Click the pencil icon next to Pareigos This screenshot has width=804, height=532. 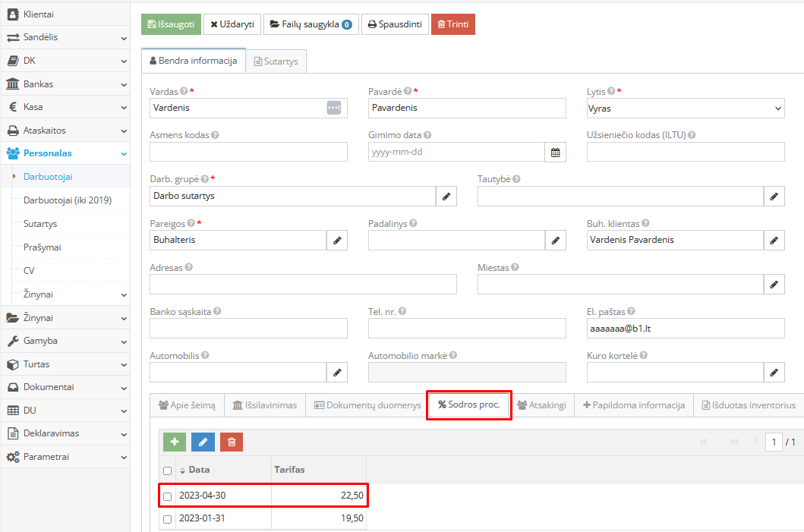tap(336, 240)
